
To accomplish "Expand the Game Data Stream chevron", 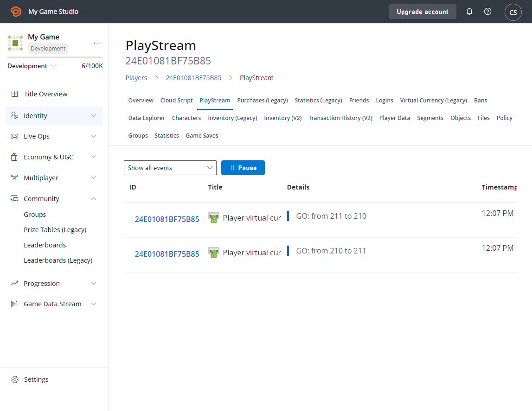I will [x=94, y=304].
